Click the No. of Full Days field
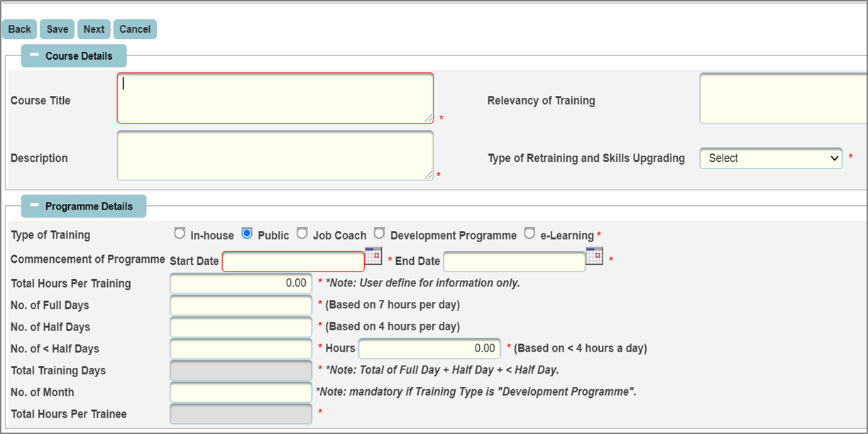The height and width of the screenshot is (434, 868). [x=241, y=305]
